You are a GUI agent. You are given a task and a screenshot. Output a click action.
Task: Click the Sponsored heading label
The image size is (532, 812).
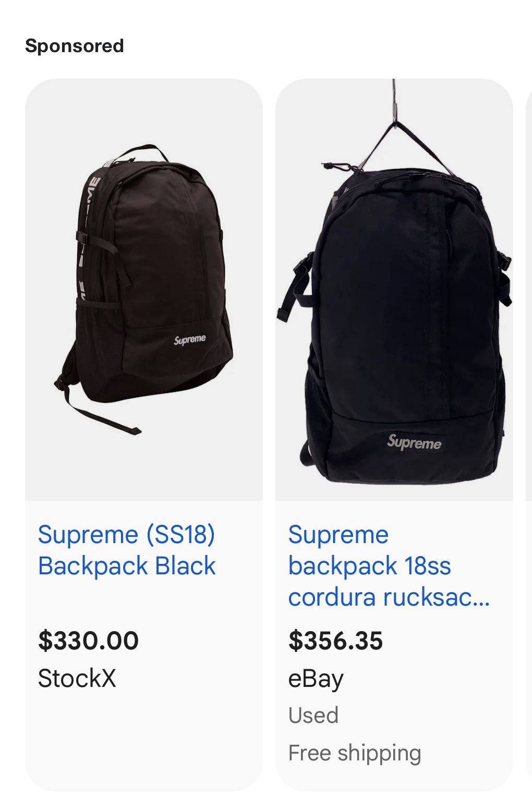75,46
